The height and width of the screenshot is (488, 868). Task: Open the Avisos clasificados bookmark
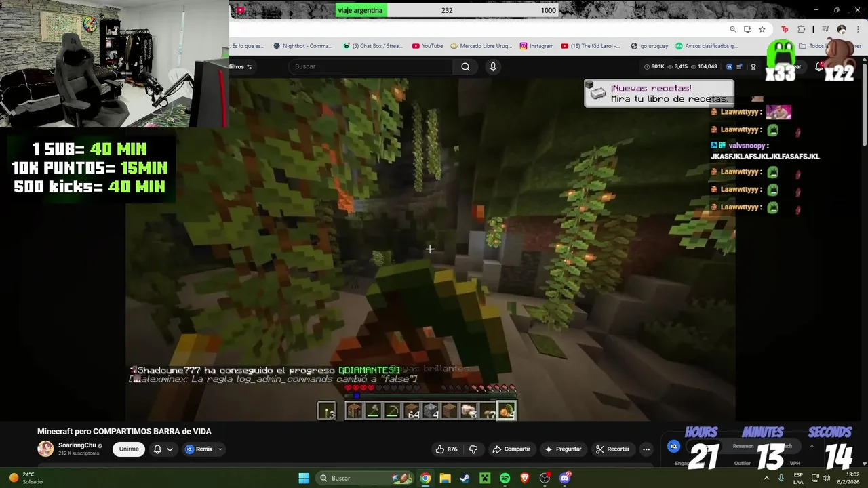click(x=707, y=46)
